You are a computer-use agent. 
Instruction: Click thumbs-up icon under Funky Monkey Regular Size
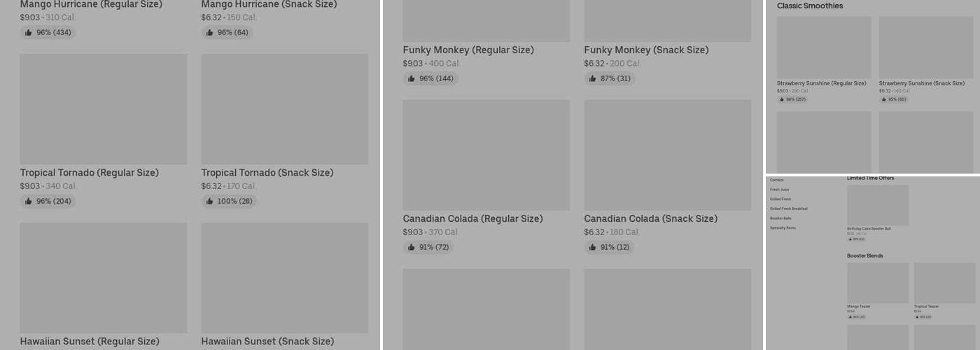pos(411,79)
